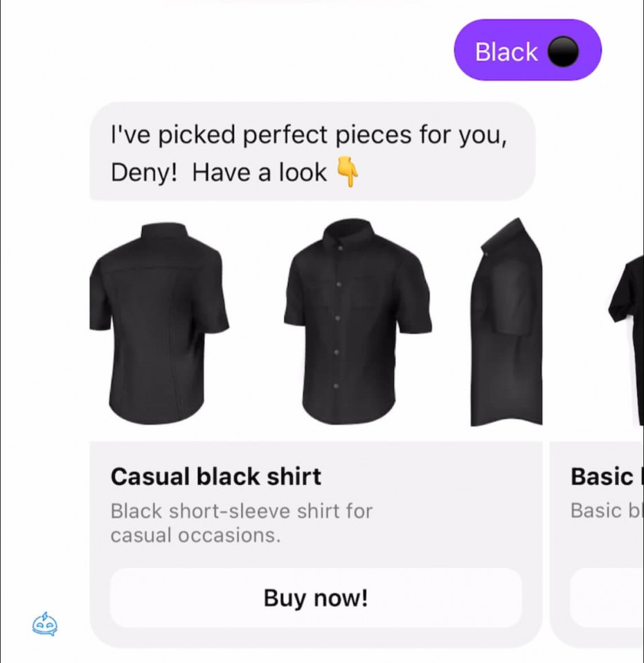Select the black circle color swatch
This screenshot has width=644, height=663.
pos(563,51)
